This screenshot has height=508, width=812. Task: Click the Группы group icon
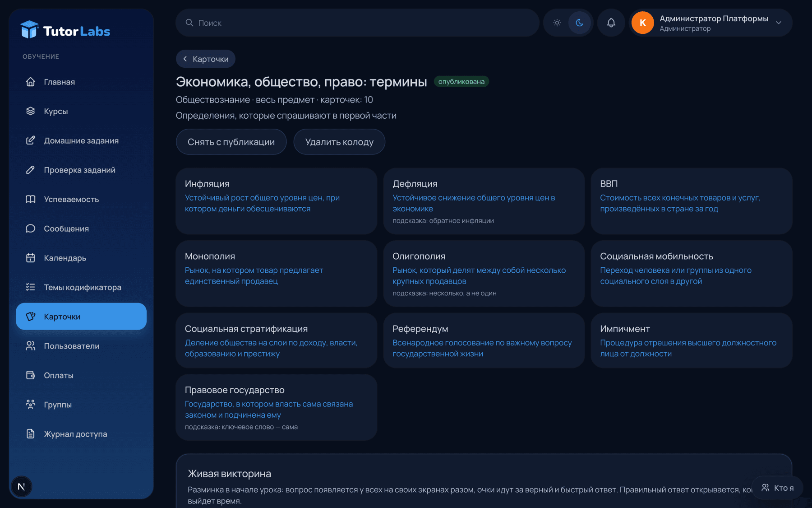(x=30, y=405)
